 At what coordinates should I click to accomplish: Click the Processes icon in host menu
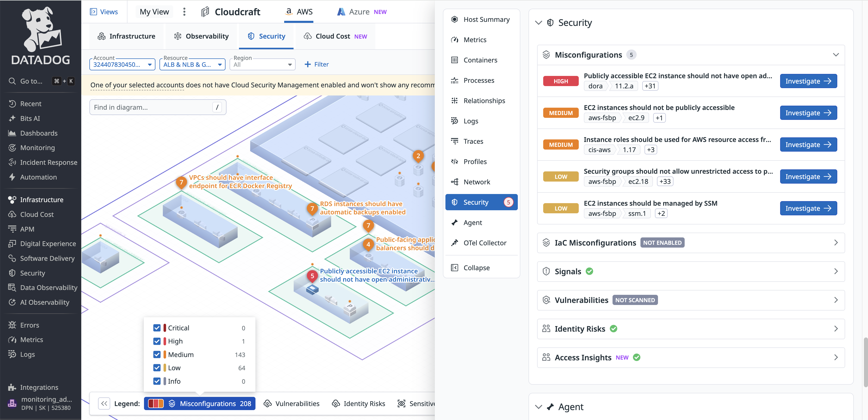[x=454, y=80]
